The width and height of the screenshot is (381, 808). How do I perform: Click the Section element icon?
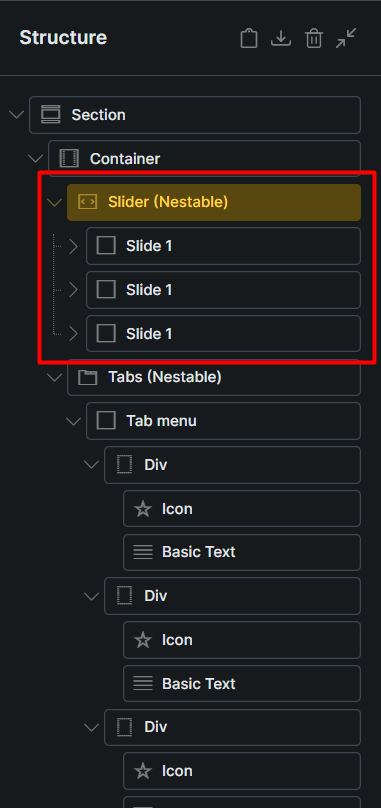(x=50, y=114)
